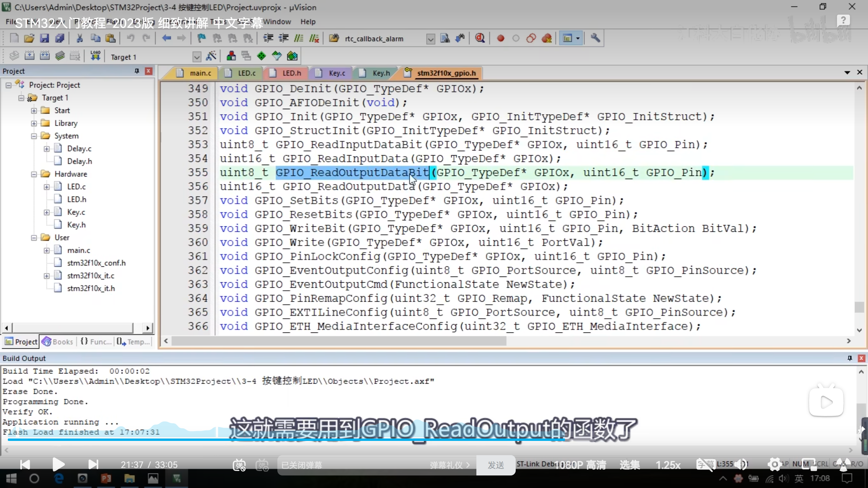Image resolution: width=868 pixels, height=488 pixels.
Task: Open the Target 1 dropdown
Action: [196, 57]
